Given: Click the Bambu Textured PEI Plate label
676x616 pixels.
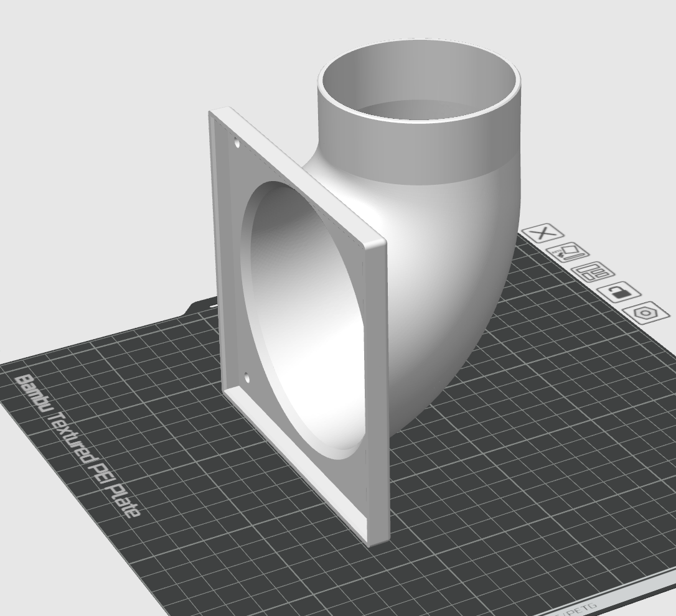Looking at the screenshot, I should click(x=78, y=446).
